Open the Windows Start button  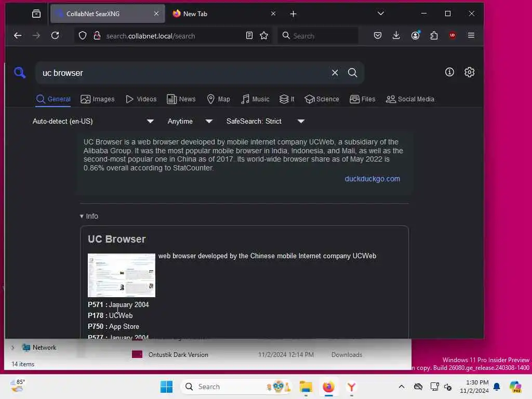(x=166, y=387)
